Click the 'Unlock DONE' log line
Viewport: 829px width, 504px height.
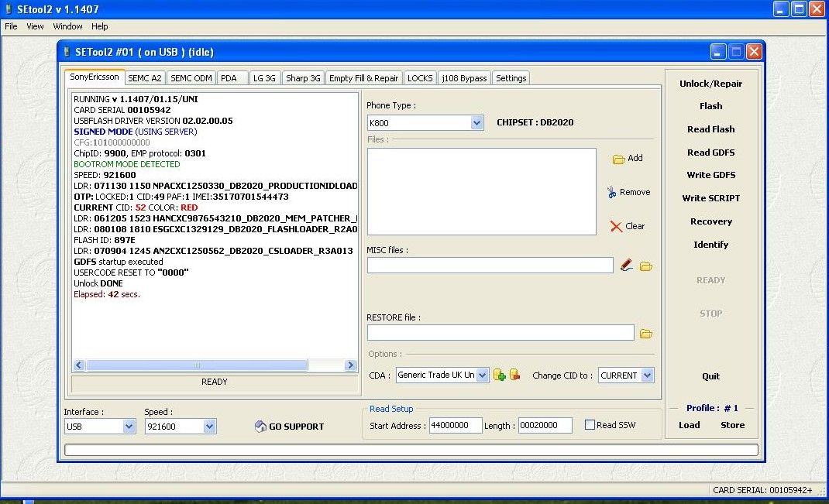(98, 283)
